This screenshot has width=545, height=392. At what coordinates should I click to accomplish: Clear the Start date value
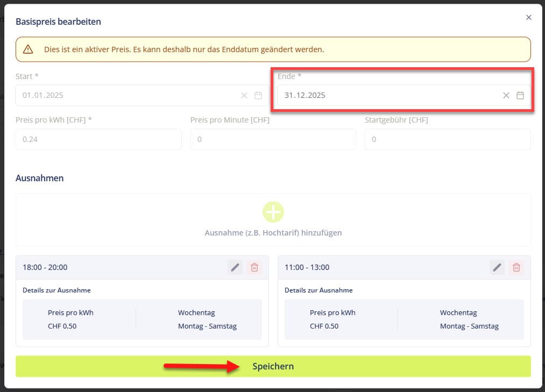244,95
